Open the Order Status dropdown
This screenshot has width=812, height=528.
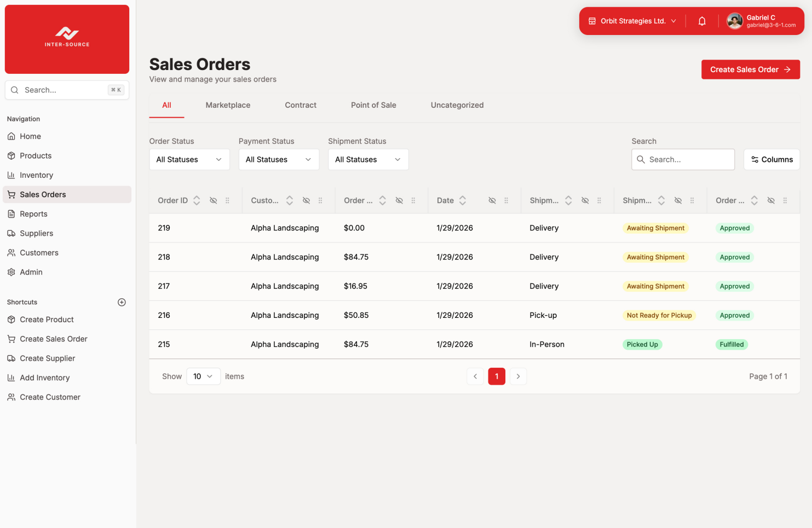(189, 160)
